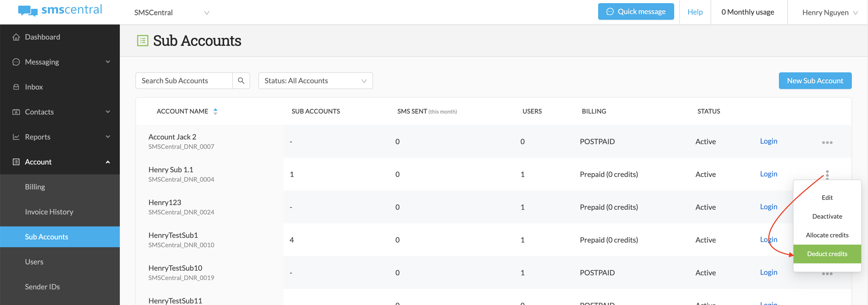Screen dimensions: 868x305
Task: Click the New Sub Account button
Action: [x=815, y=80]
